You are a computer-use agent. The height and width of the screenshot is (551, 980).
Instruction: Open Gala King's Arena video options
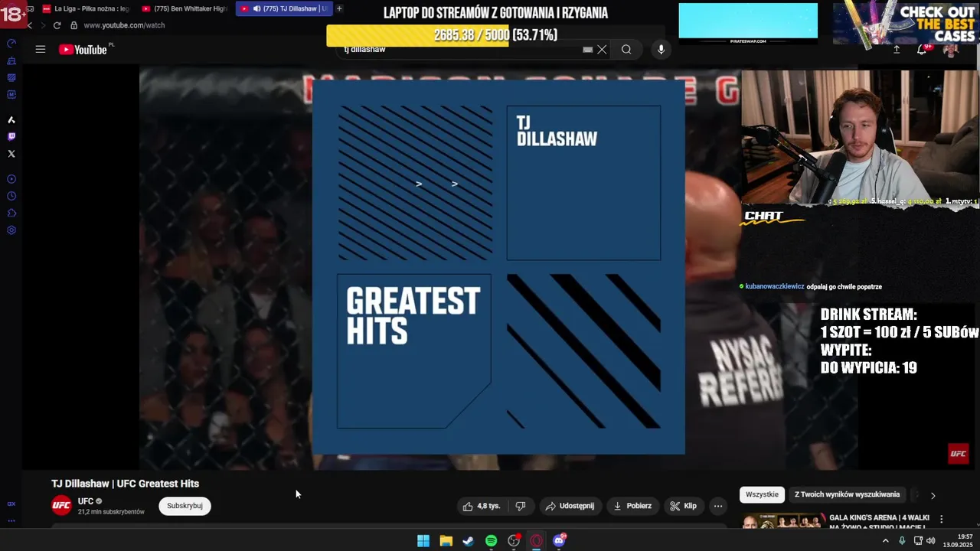coord(942,519)
